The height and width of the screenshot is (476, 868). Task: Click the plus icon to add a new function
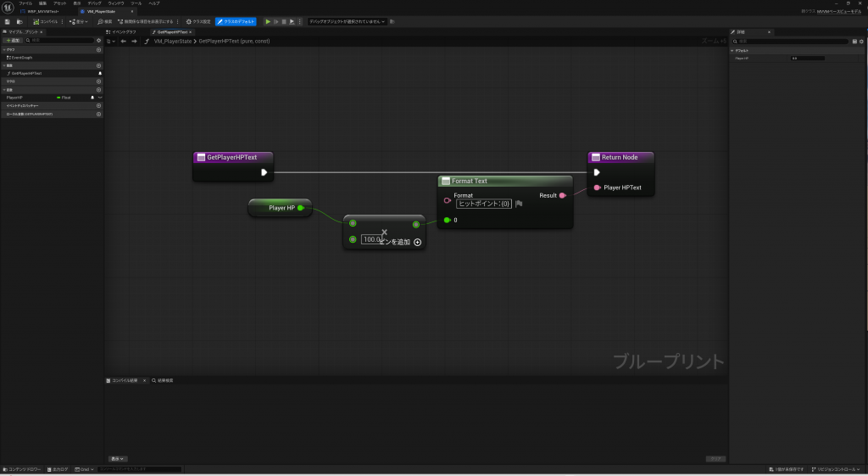tap(98, 65)
